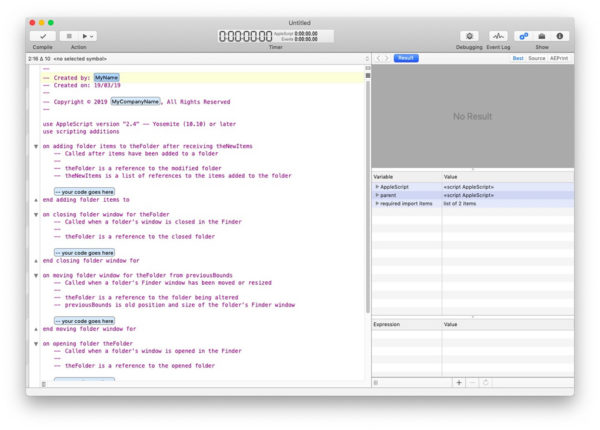Click Value header in variables table

pyautogui.click(x=508, y=177)
